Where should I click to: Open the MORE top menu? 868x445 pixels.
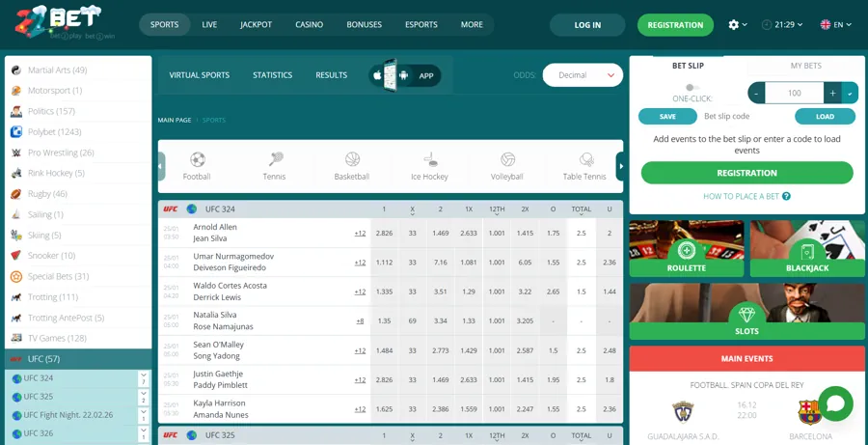[472, 25]
